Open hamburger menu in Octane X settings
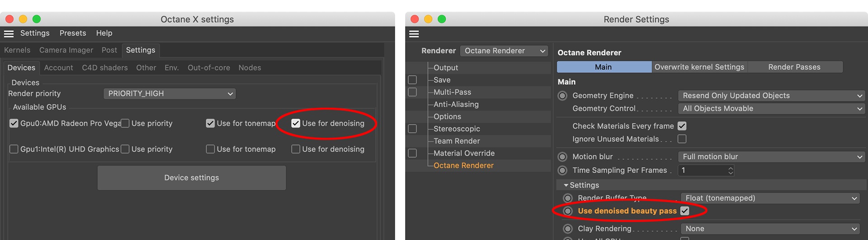868x240 pixels. click(9, 34)
